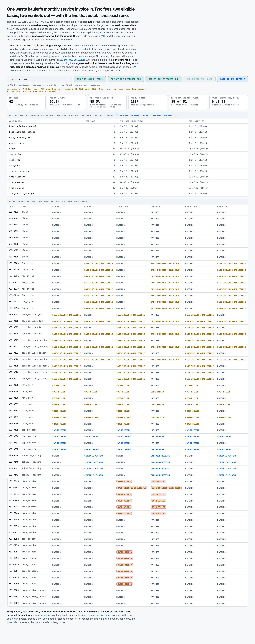255x644 pixels.
Task: Select THE FREE RULES FLOOR 85.5% card
Action: [107, 102]
